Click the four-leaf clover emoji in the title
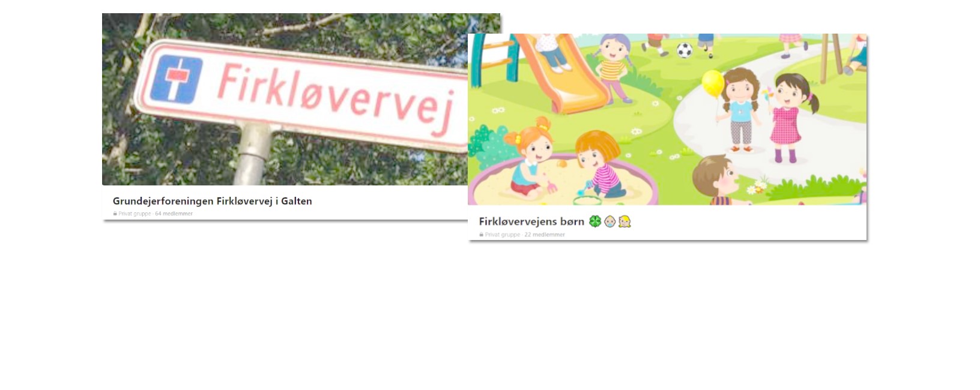 point(595,221)
